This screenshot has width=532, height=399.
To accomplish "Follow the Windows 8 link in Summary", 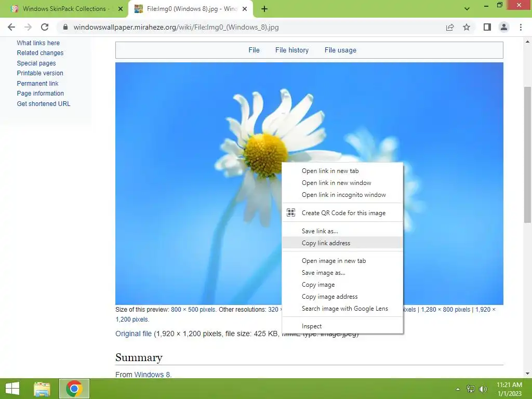I will tap(152, 375).
